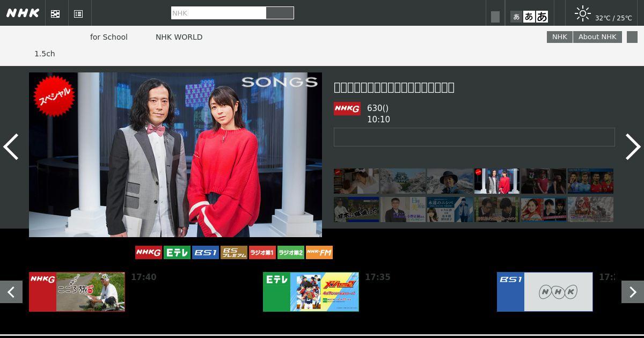Screen dimensions: 644x338
Task: Click the 17:35 program time
Action: [378, 277]
